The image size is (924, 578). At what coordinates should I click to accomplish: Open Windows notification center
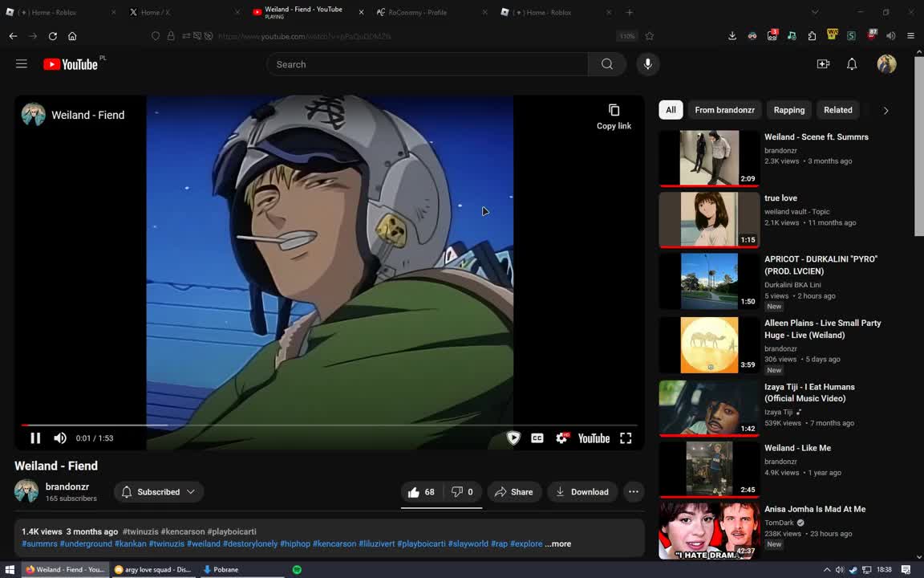[x=906, y=570]
